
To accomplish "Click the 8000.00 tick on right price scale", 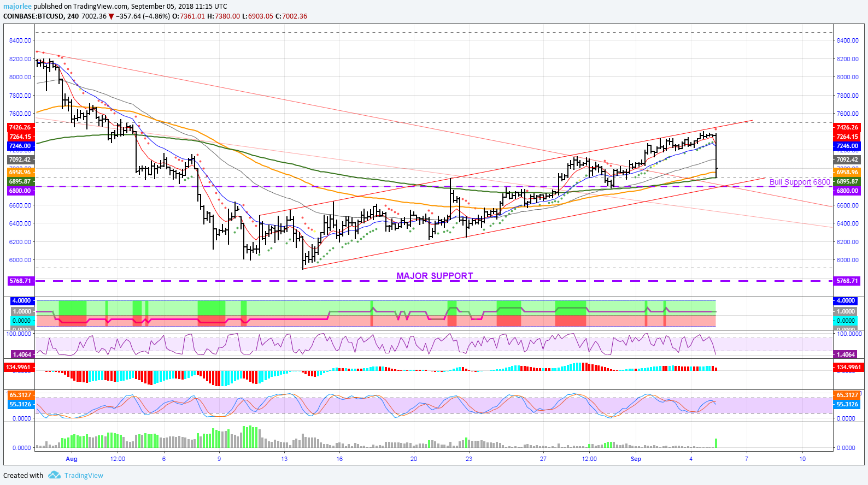I will pyautogui.click(x=848, y=77).
